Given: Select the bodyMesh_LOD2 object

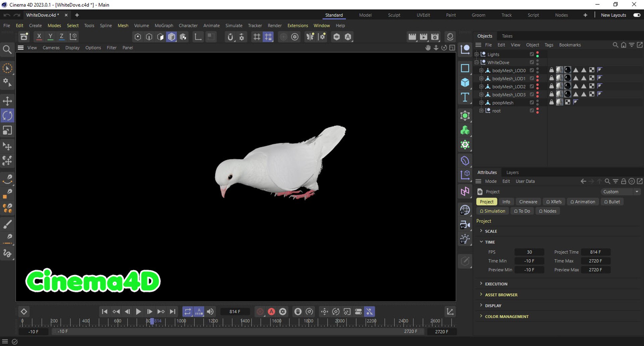Looking at the screenshot, I should [508, 86].
